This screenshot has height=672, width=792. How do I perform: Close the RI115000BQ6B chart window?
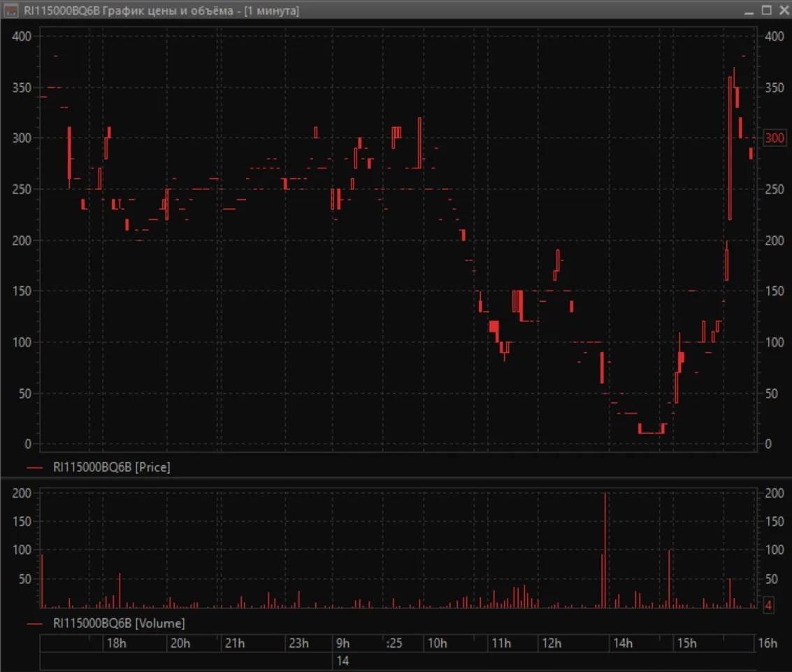pyautogui.click(x=784, y=10)
